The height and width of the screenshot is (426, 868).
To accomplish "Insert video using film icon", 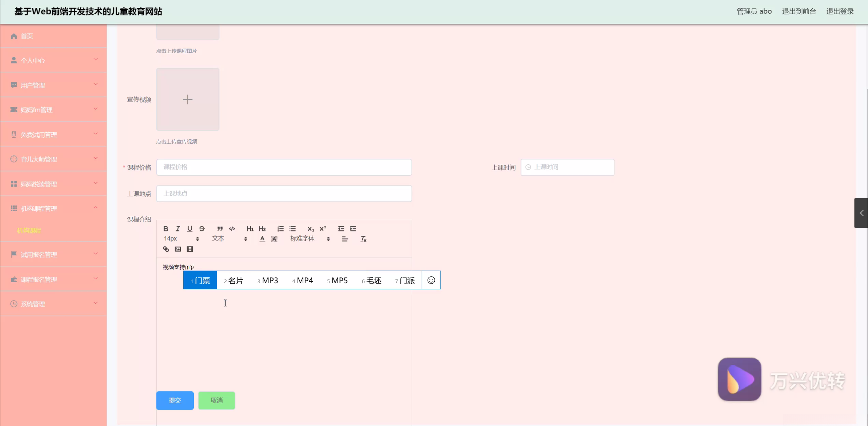I will [190, 249].
